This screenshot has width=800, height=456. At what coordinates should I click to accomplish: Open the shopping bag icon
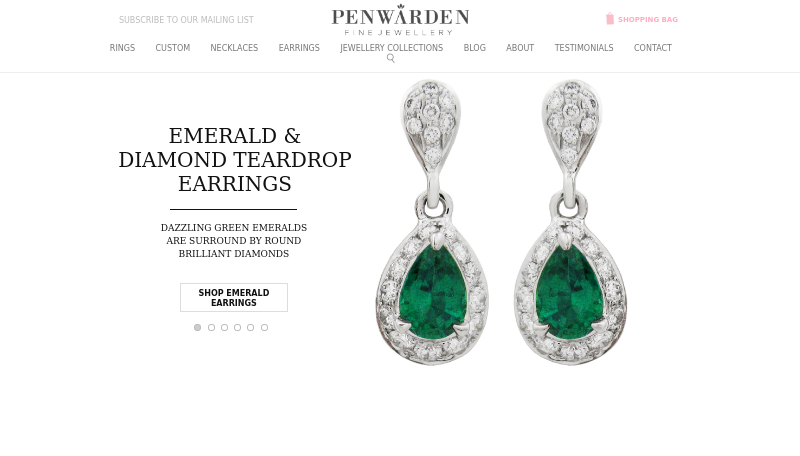(x=610, y=19)
